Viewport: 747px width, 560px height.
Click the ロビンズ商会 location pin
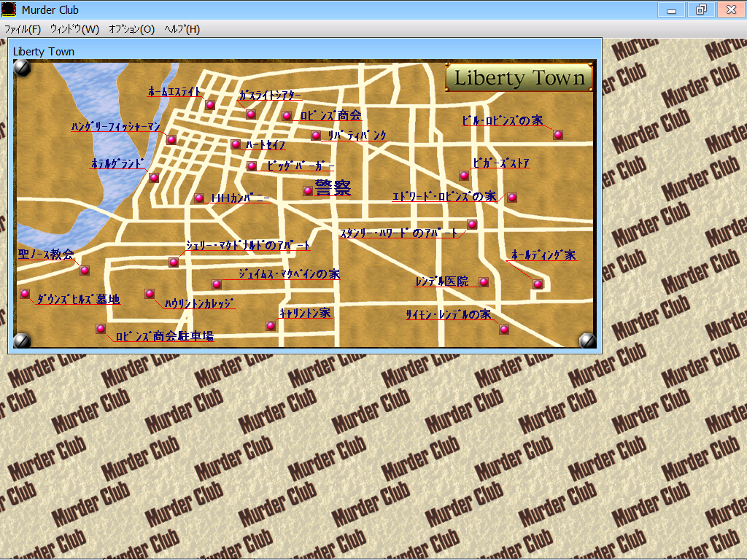point(287,116)
